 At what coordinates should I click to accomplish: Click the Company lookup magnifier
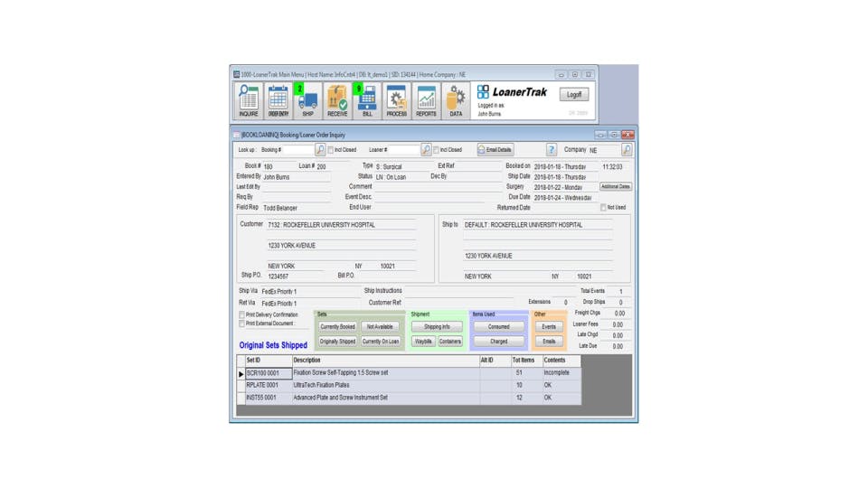(x=626, y=149)
